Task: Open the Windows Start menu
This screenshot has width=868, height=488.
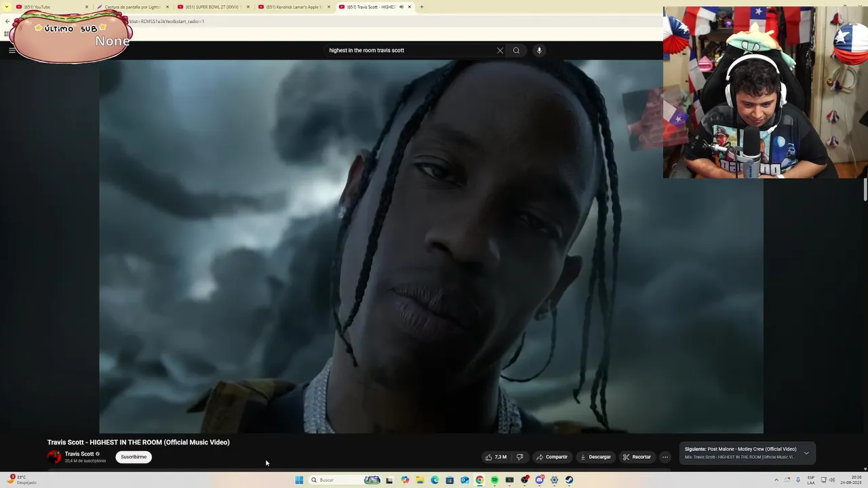Action: click(x=299, y=480)
